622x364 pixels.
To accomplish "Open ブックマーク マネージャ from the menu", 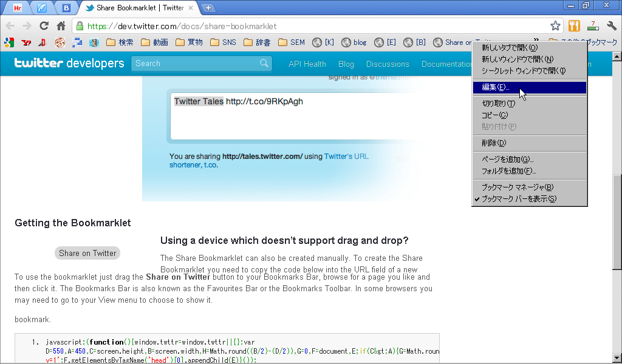I will tap(530, 187).
